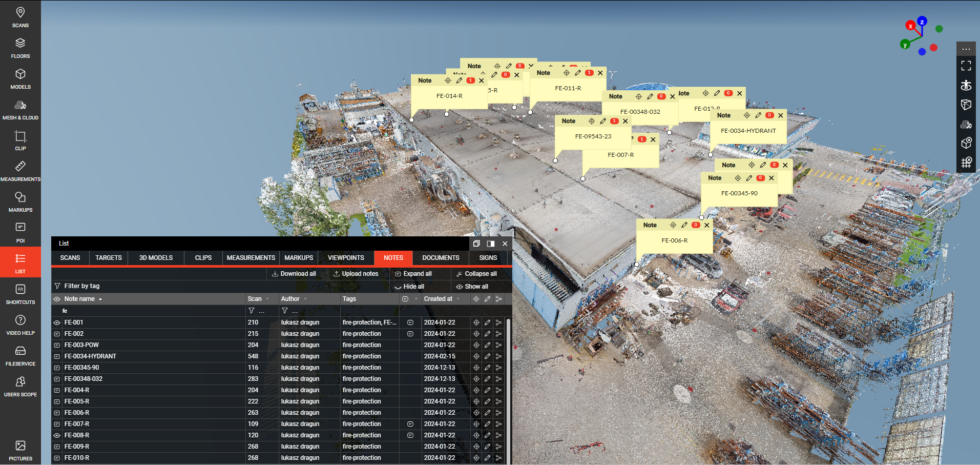Show all notes using Show all
980x465 pixels.
click(x=472, y=286)
